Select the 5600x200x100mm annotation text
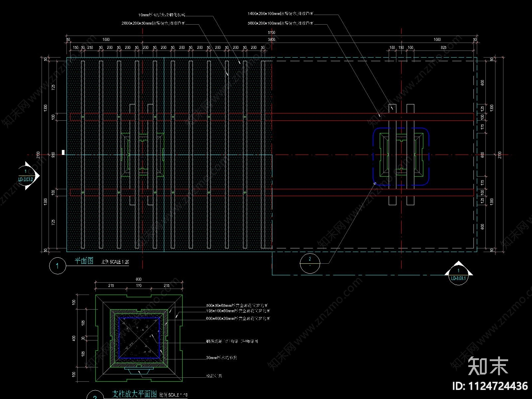The height and width of the screenshot is (399, 532). coord(281,23)
